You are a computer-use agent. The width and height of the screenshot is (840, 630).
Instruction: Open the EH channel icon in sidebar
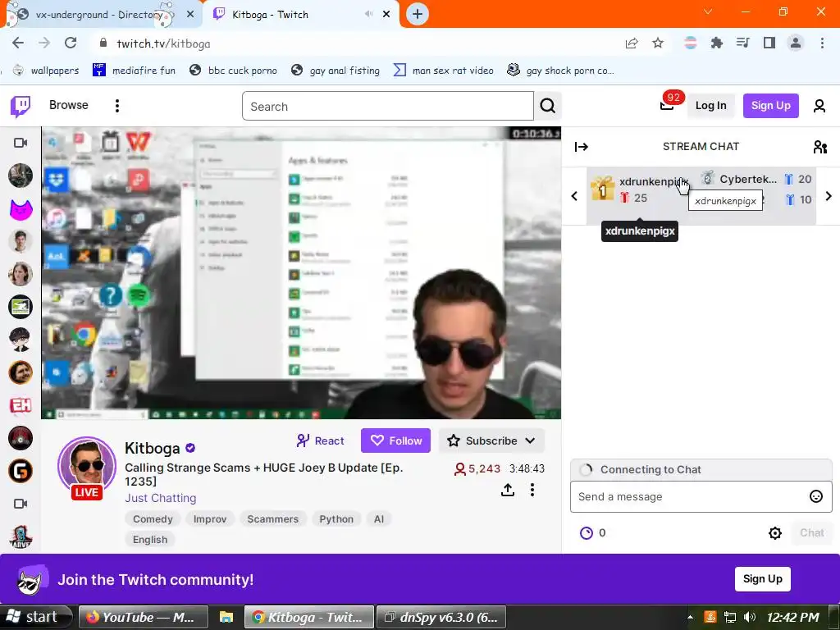[x=21, y=405]
